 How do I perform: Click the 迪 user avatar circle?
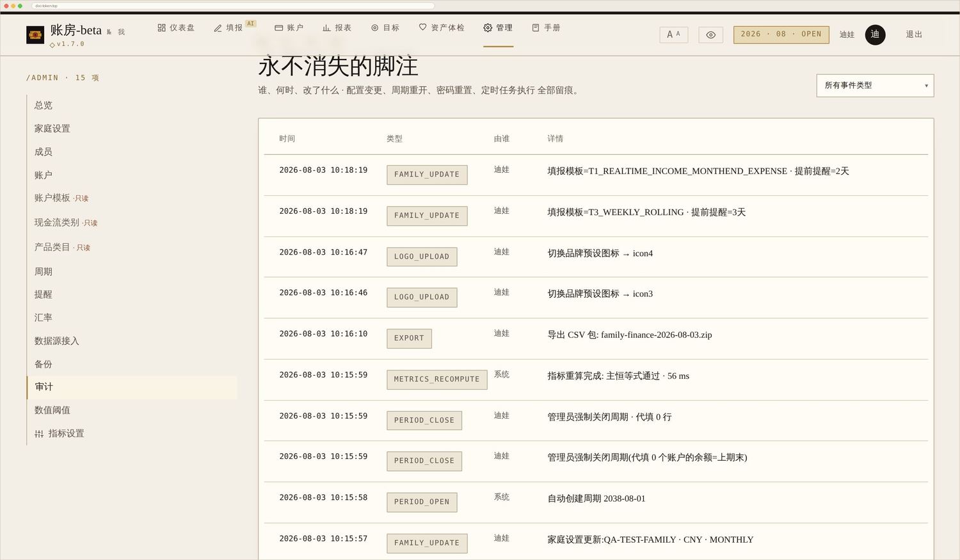point(875,35)
